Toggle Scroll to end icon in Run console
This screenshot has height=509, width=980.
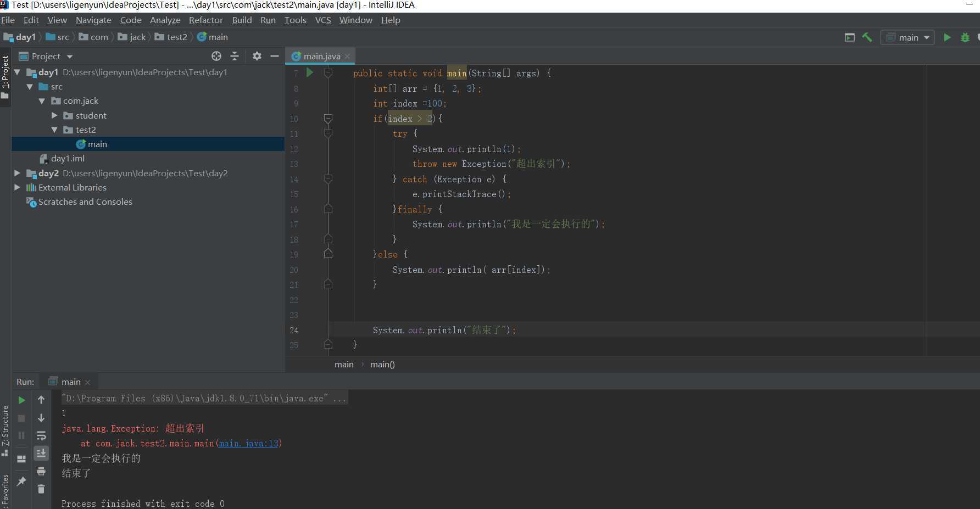tap(41, 453)
